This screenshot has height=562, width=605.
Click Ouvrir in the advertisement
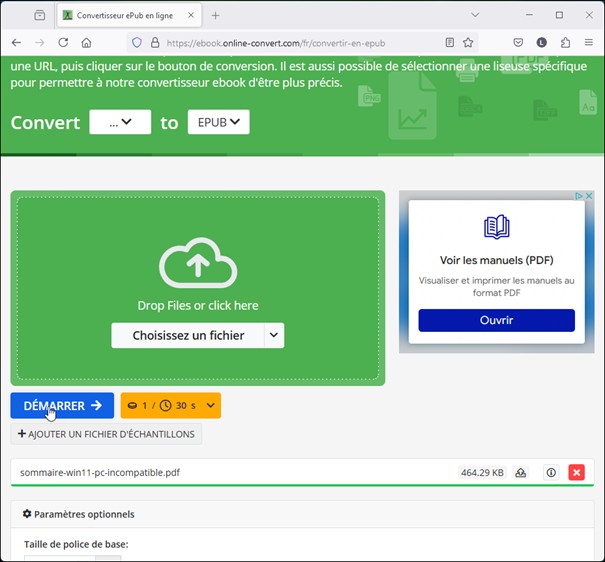[x=496, y=320]
